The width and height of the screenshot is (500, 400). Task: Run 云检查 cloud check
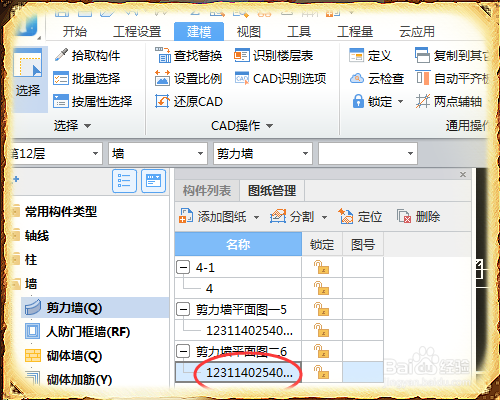(377, 79)
